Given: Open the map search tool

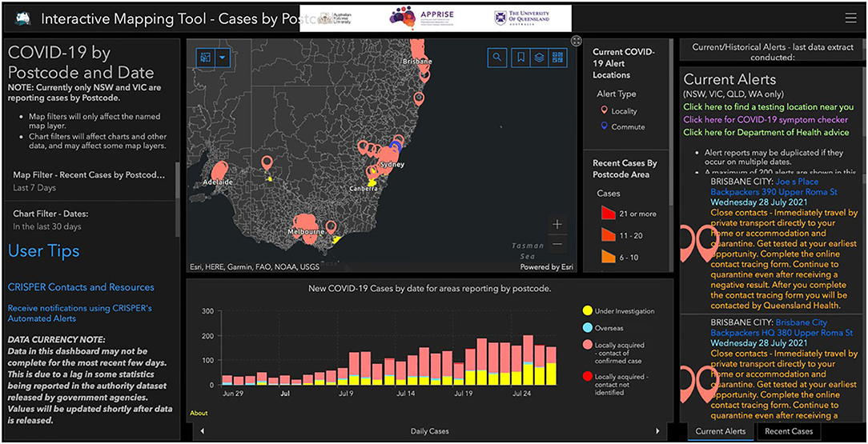Looking at the screenshot, I should (497, 58).
